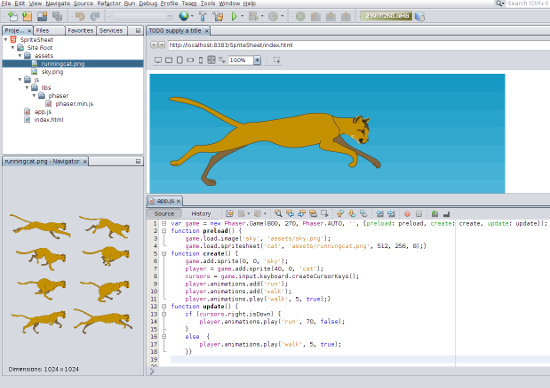Viewport: 550px width, 388px height.
Task: Click the Undo arrow in main toolbar
Action: click(x=80, y=16)
